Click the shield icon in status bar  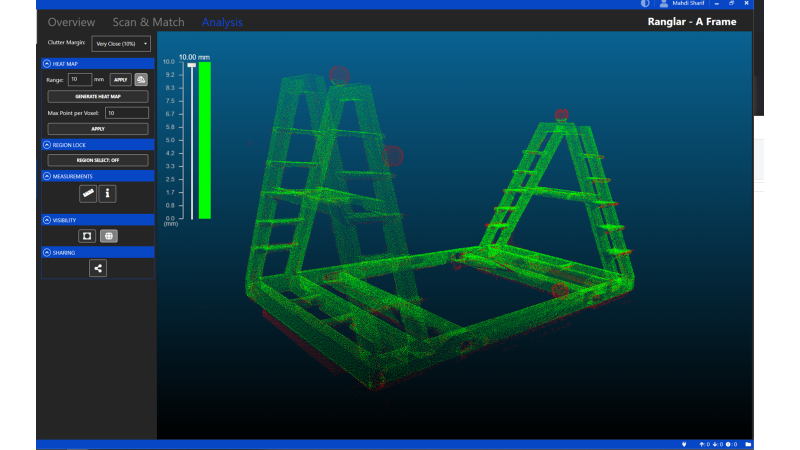684,444
